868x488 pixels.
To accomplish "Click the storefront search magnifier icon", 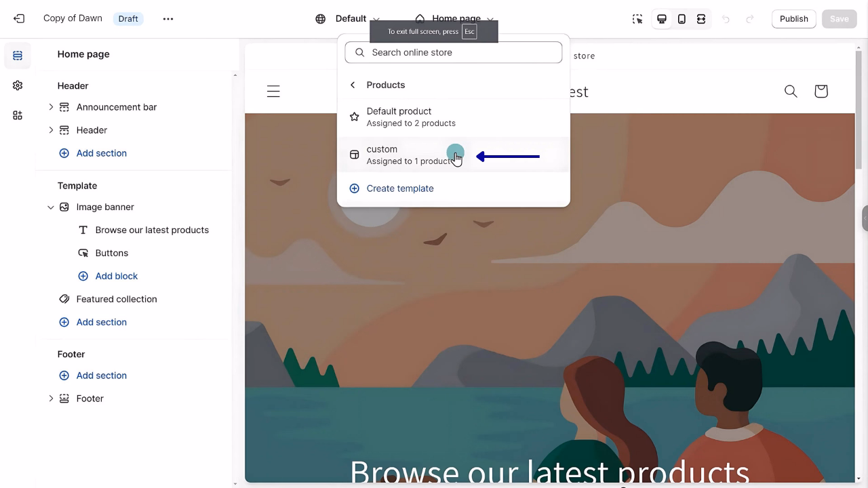I will [x=791, y=91].
